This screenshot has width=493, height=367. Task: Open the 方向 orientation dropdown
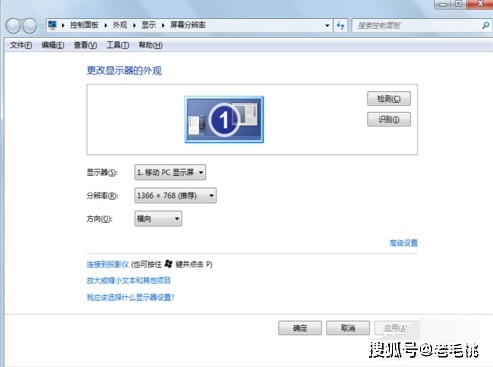pyautogui.click(x=158, y=219)
